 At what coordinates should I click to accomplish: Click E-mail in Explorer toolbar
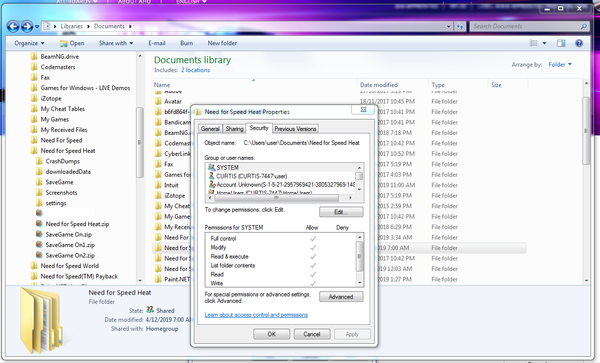(157, 43)
